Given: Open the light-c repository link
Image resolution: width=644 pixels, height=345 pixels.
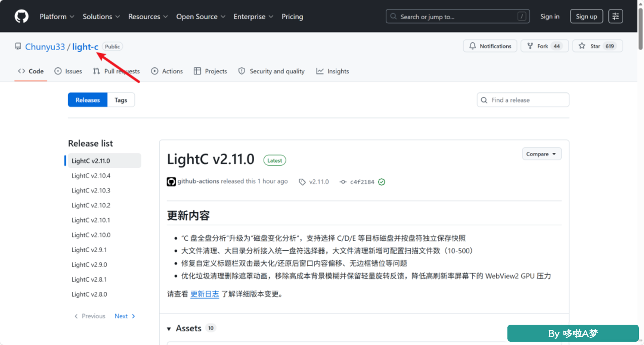Looking at the screenshot, I should coord(85,47).
